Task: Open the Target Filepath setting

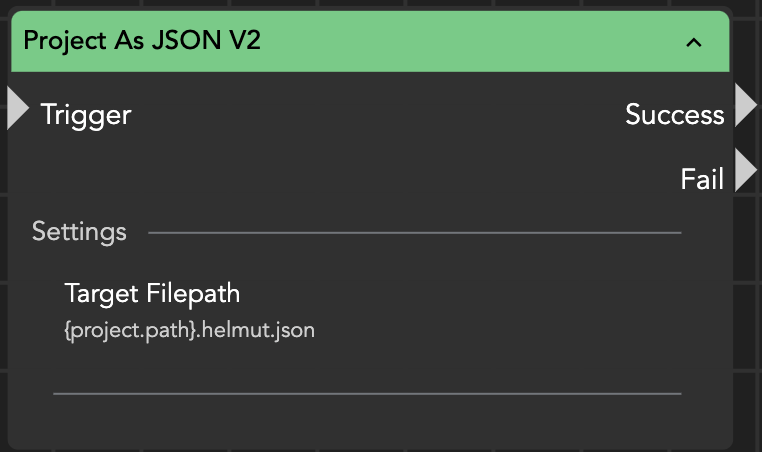Action: (152, 293)
